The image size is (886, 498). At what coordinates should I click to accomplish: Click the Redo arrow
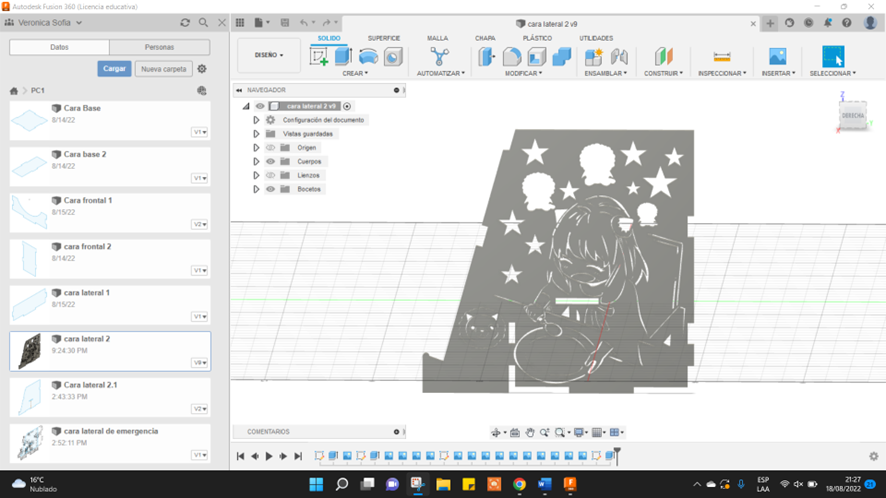tap(326, 23)
